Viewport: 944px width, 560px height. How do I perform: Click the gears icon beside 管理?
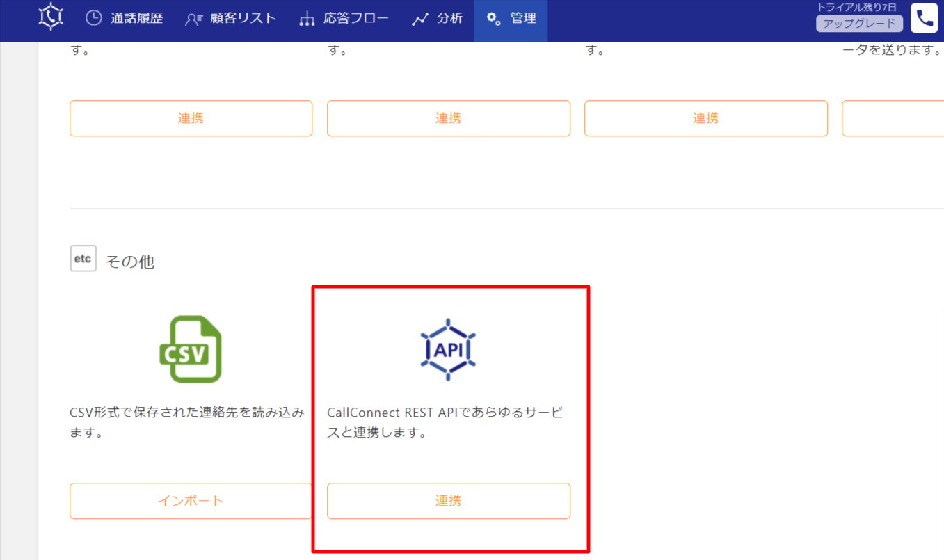pos(494,19)
